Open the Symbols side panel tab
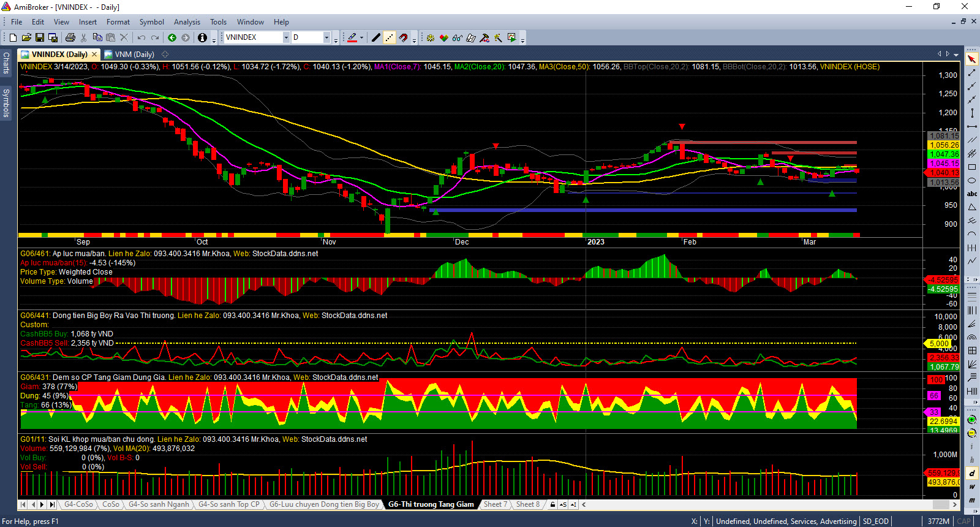 point(6,102)
